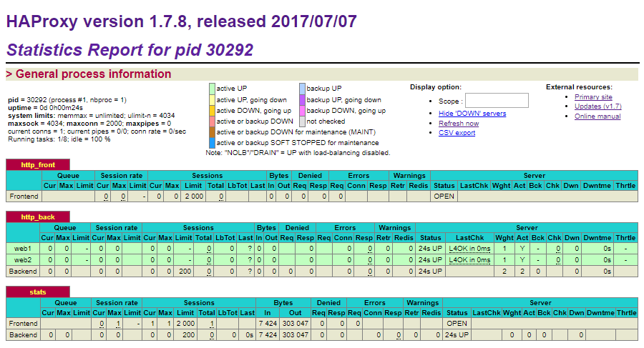Click the LastChk column header in http_back
Image resolution: width=644 pixels, height=348 pixels.
(x=469, y=238)
